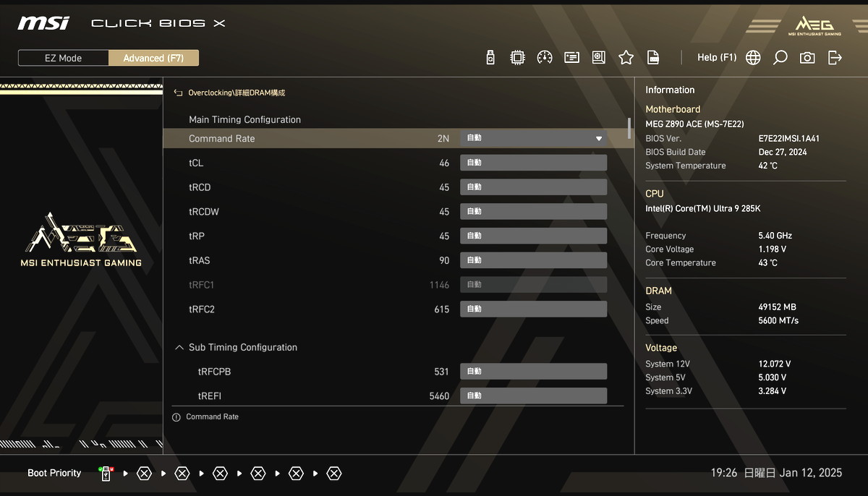Open the hardware monitor square icon

pyautogui.click(x=599, y=58)
